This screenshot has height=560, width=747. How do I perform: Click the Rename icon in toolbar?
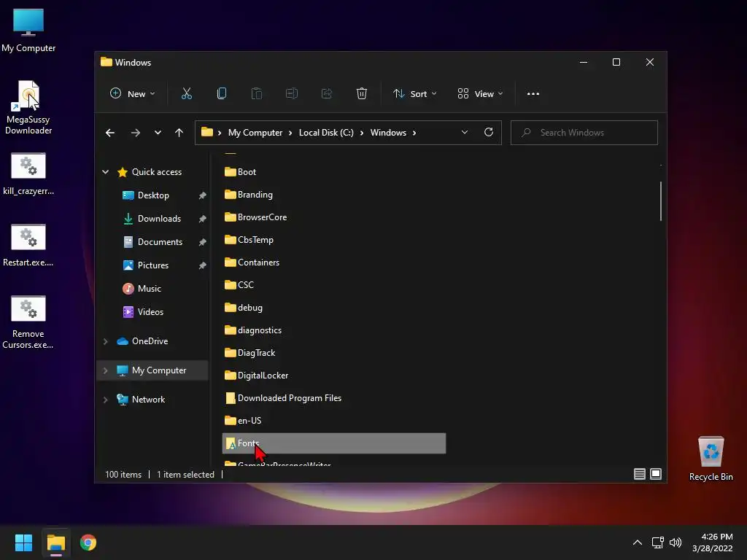pos(292,94)
